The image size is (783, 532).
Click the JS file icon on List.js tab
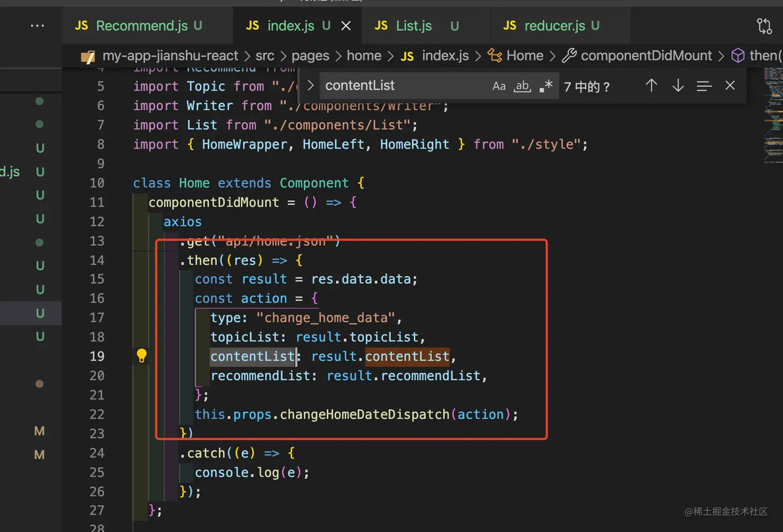tap(381, 26)
